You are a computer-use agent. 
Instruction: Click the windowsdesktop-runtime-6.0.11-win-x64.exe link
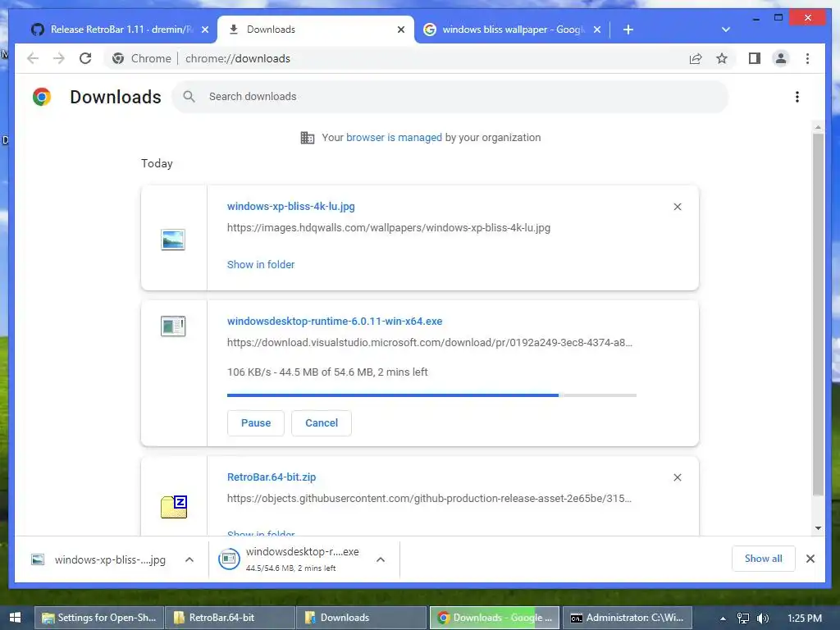click(335, 322)
